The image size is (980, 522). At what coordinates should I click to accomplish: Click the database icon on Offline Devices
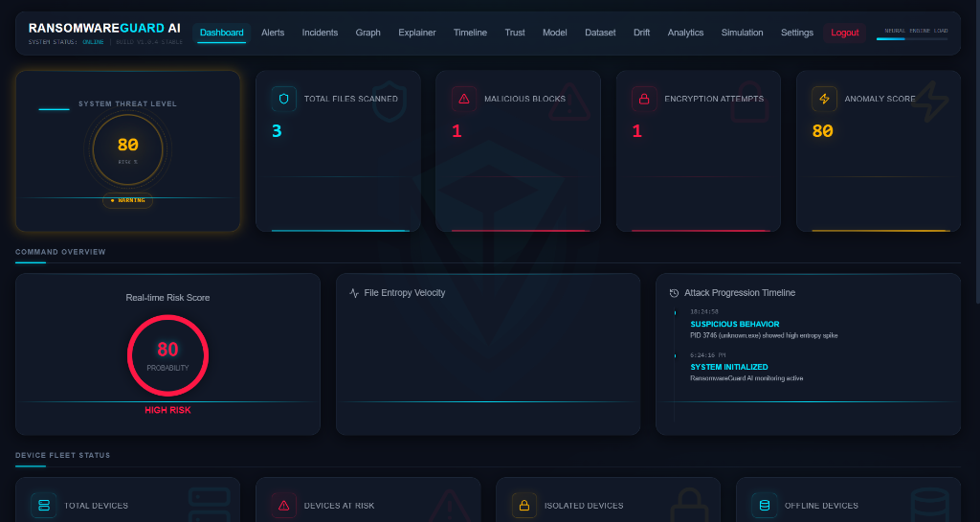[x=765, y=505]
